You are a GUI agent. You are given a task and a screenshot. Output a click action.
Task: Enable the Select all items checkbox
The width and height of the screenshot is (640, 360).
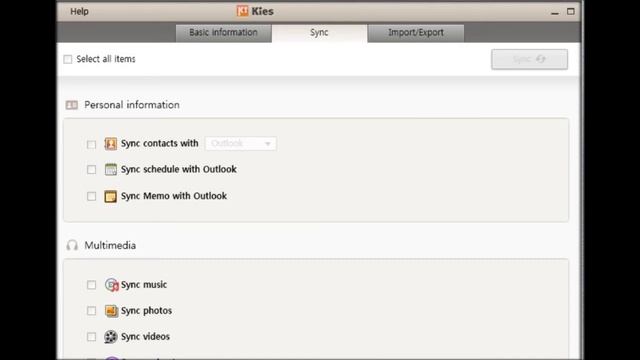coord(68,60)
